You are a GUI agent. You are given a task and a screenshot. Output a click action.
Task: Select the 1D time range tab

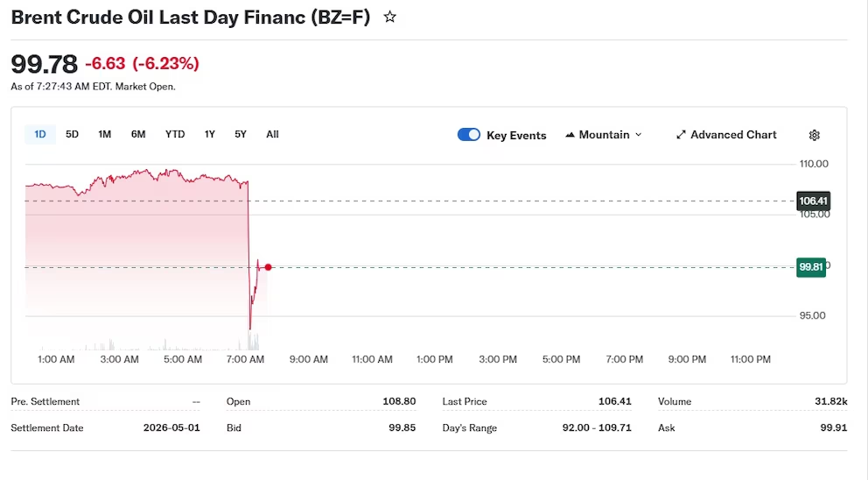tap(40, 134)
